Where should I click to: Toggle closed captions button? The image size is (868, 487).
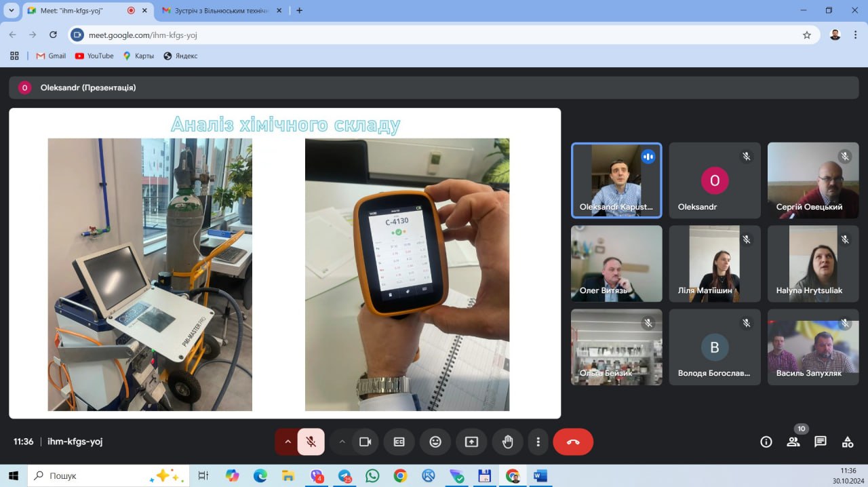[399, 442]
